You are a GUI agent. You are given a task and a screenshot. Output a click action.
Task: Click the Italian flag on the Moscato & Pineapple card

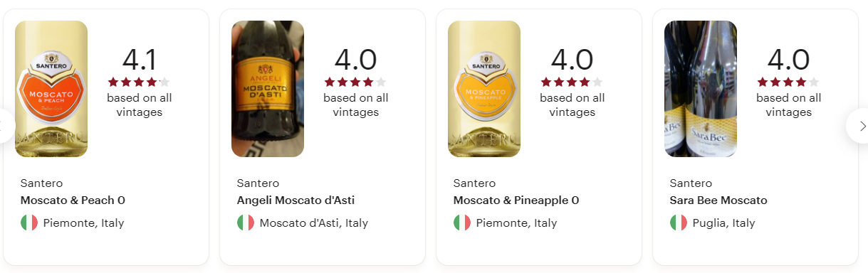tap(462, 223)
